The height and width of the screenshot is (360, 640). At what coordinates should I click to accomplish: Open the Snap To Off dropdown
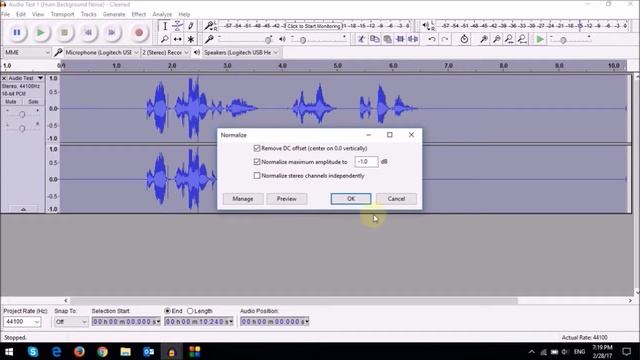(x=71, y=322)
